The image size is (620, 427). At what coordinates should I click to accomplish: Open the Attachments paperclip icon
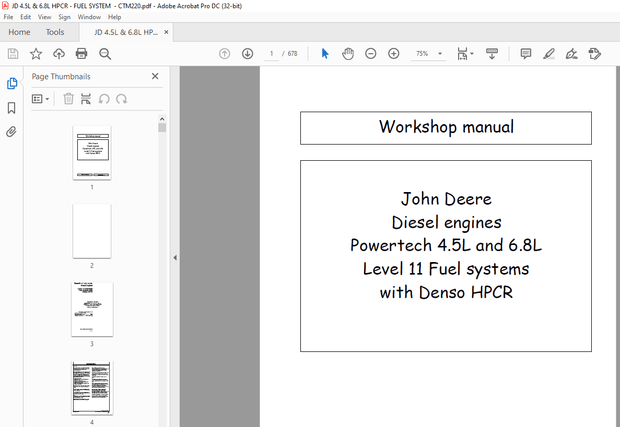pos(11,132)
